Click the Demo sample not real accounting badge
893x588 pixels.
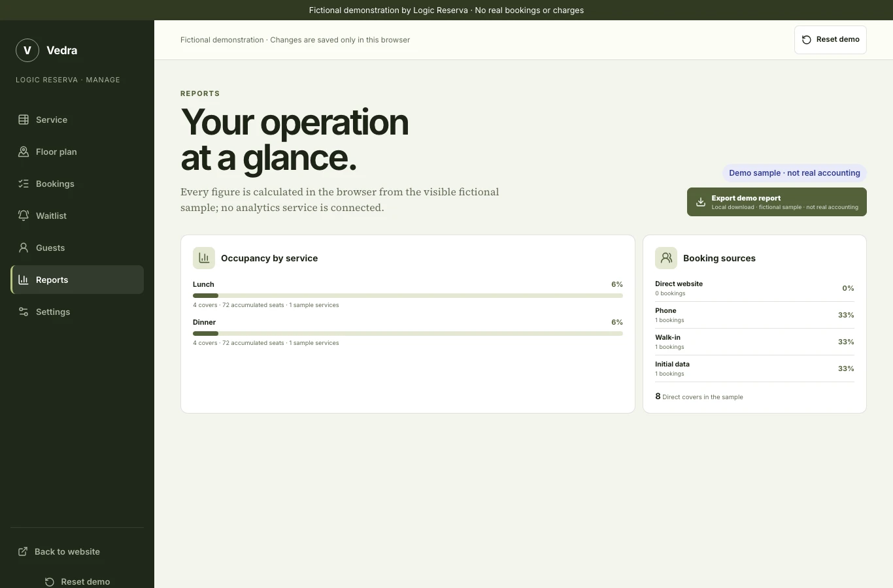point(794,173)
